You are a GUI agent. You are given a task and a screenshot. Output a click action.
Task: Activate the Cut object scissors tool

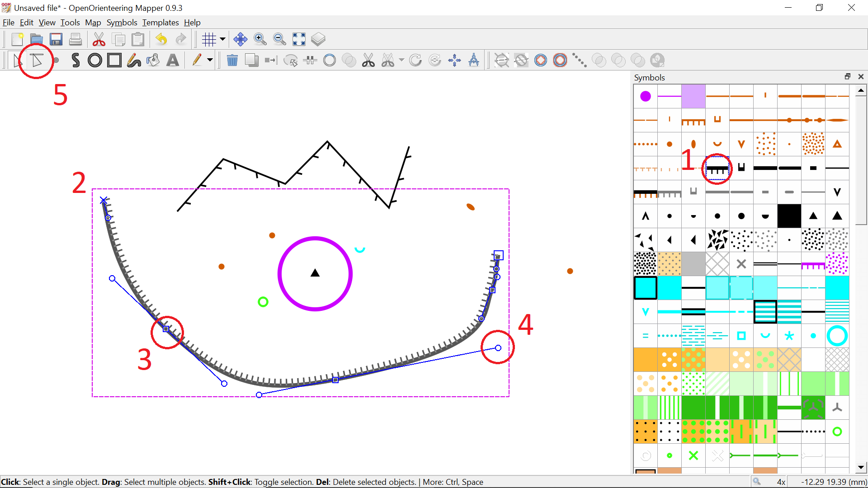click(368, 60)
